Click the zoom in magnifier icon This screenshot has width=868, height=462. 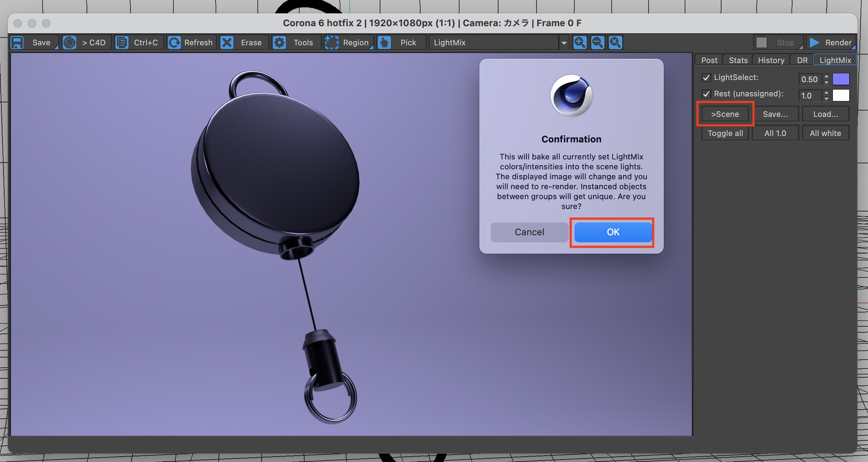(x=580, y=43)
